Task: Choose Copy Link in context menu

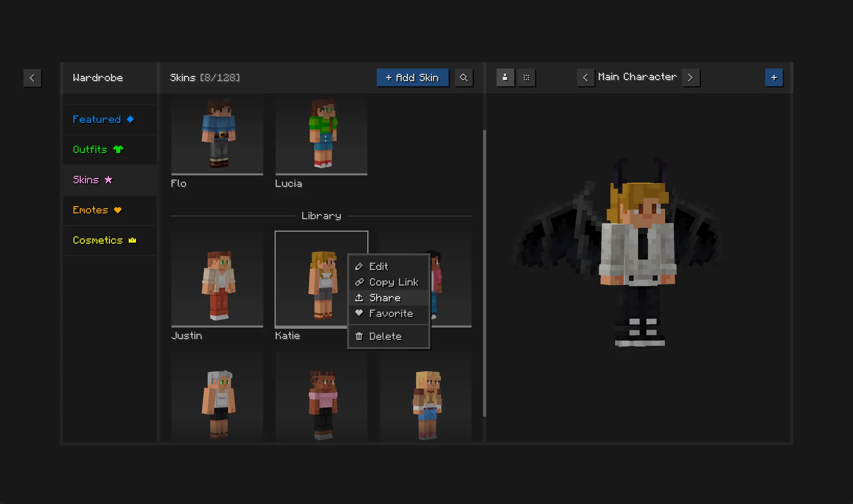Action: 393,282
